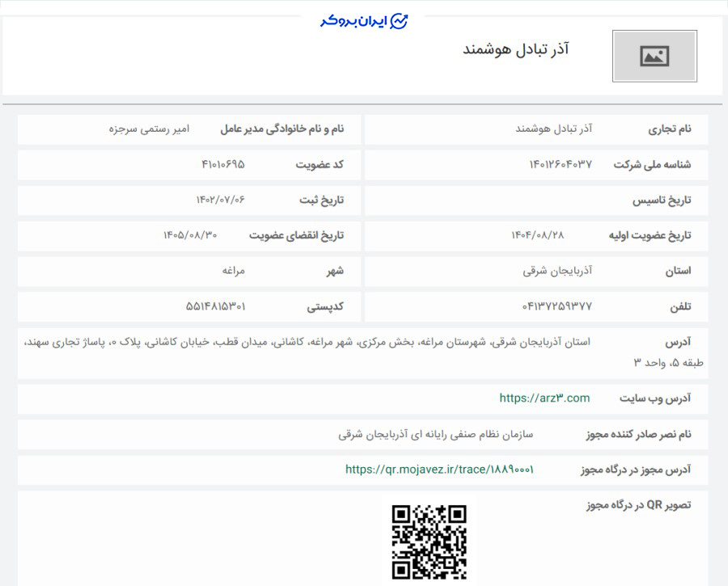The width and height of the screenshot is (728, 586).
Task: Select company national ID ۱۴۰۱۲۶۰۴۰۳۷
Action: pos(561,164)
